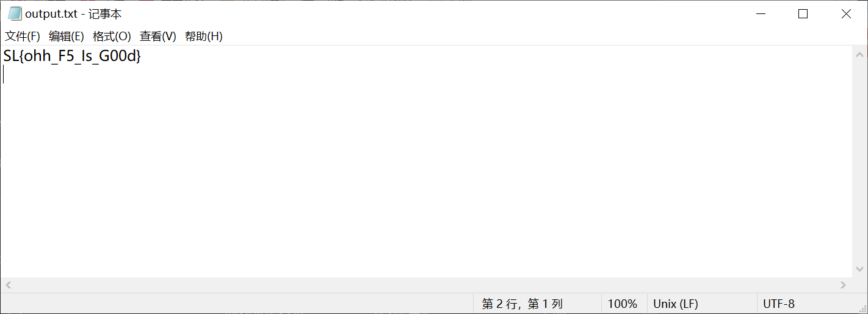Maximize the Notepad window
Viewport: 868px width, 314px height.
click(x=803, y=14)
